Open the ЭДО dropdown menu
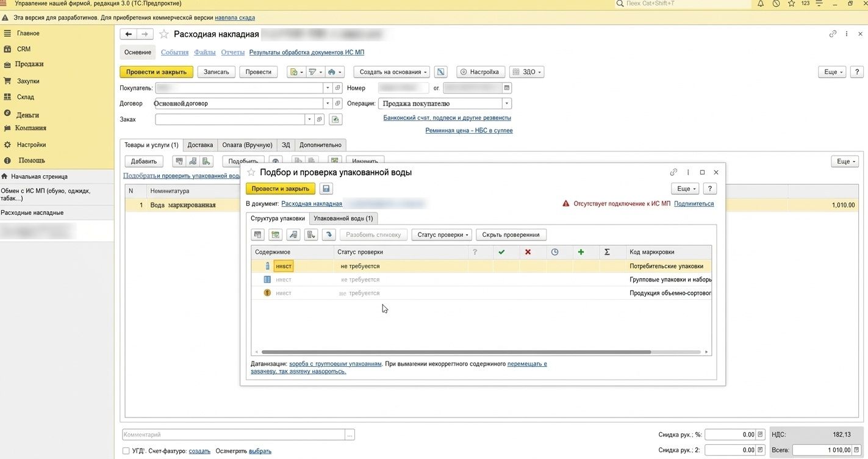Viewport: 868px width, 459px height. (526, 72)
